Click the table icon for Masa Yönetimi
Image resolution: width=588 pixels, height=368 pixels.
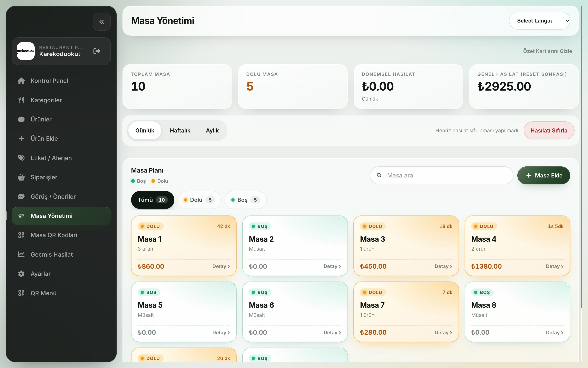(21, 216)
